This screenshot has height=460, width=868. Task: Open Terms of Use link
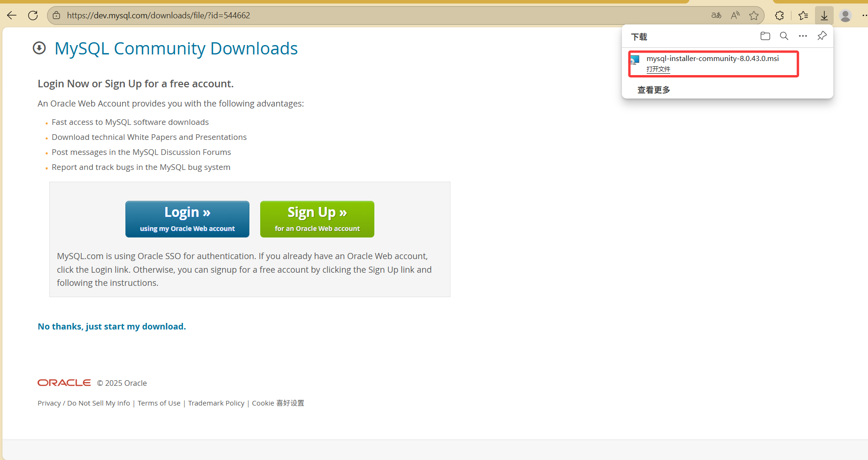(x=159, y=403)
